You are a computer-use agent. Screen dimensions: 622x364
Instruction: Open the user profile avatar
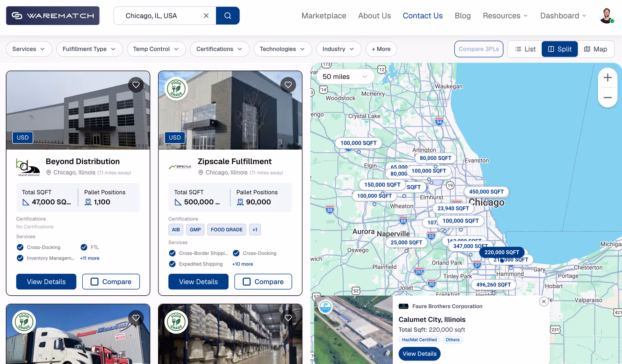point(606,16)
